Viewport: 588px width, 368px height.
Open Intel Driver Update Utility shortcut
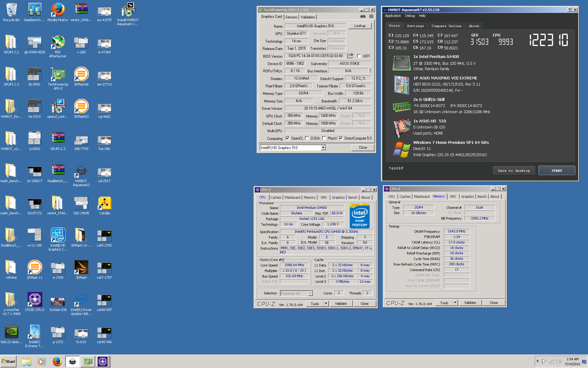[81, 304]
